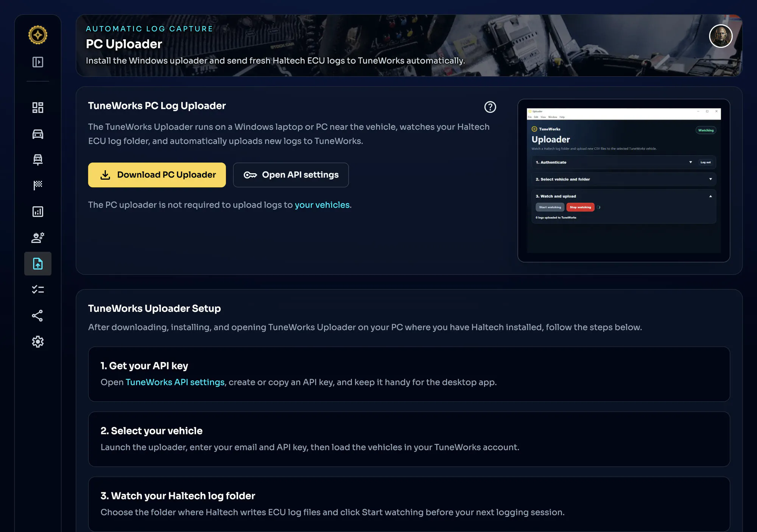The width and height of the screenshot is (757, 532).
Task: Click the 'PC Uploader' page title
Action: (x=124, y=44)
